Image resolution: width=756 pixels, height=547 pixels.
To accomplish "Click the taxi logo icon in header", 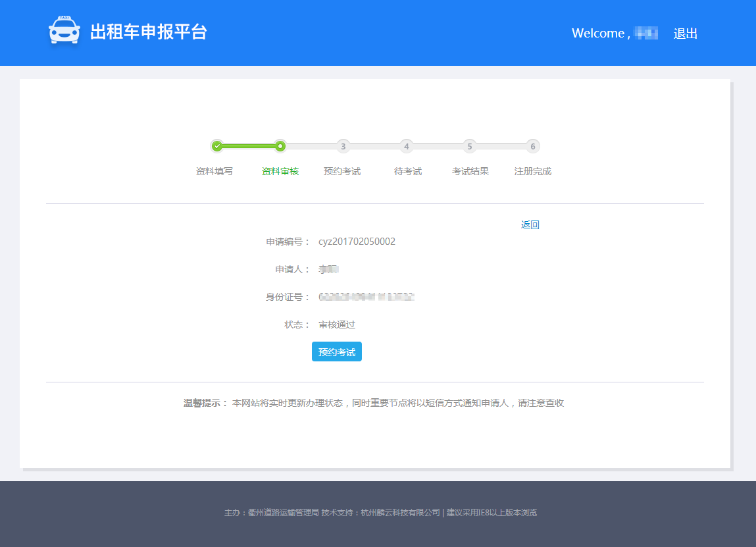I will [x=64, y=31].
